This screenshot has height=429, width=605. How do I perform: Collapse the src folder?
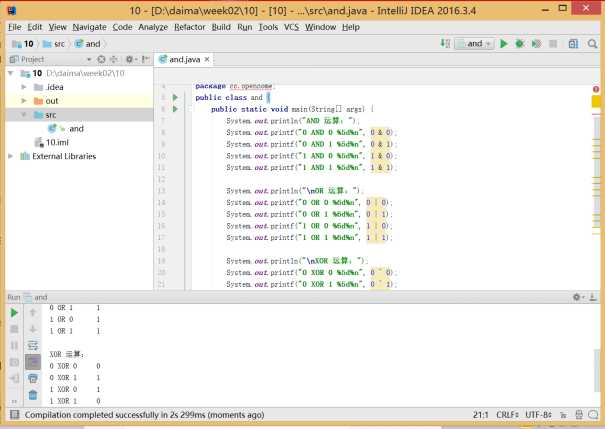tap(24, 115)
